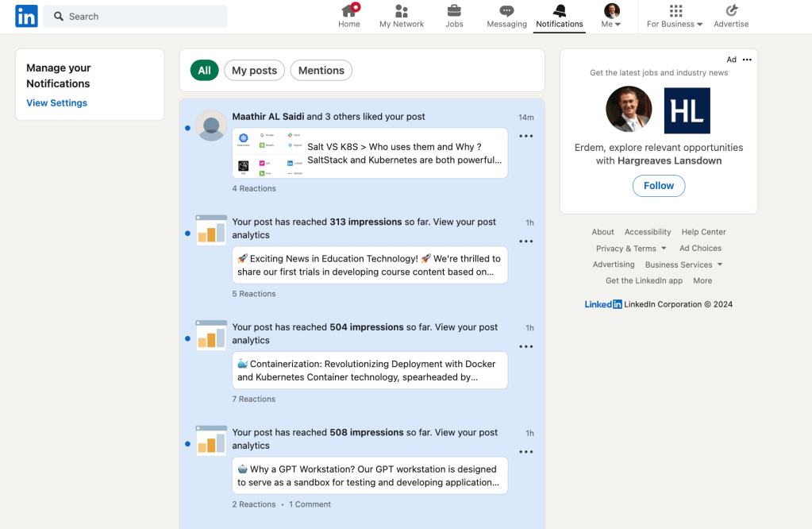
Task: Open the Containerization Docker post preview
Action: pos(370,370)
